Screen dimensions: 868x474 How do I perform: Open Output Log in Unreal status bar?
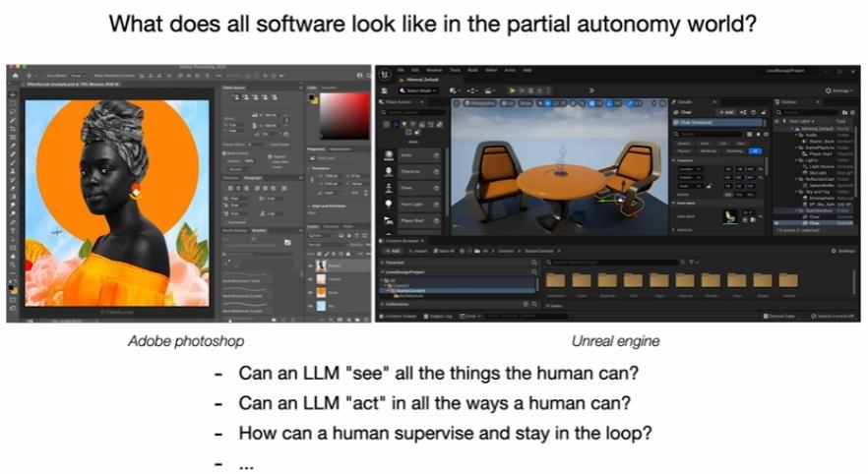click(437, 317)
